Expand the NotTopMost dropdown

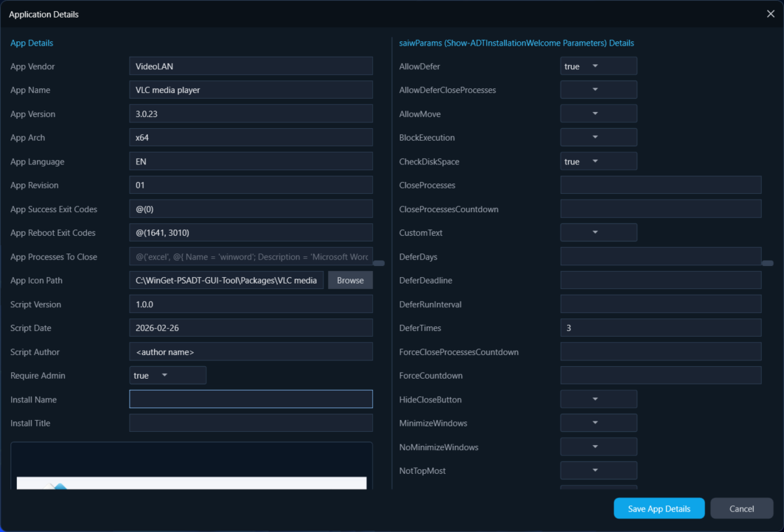[x=598, y=470]
